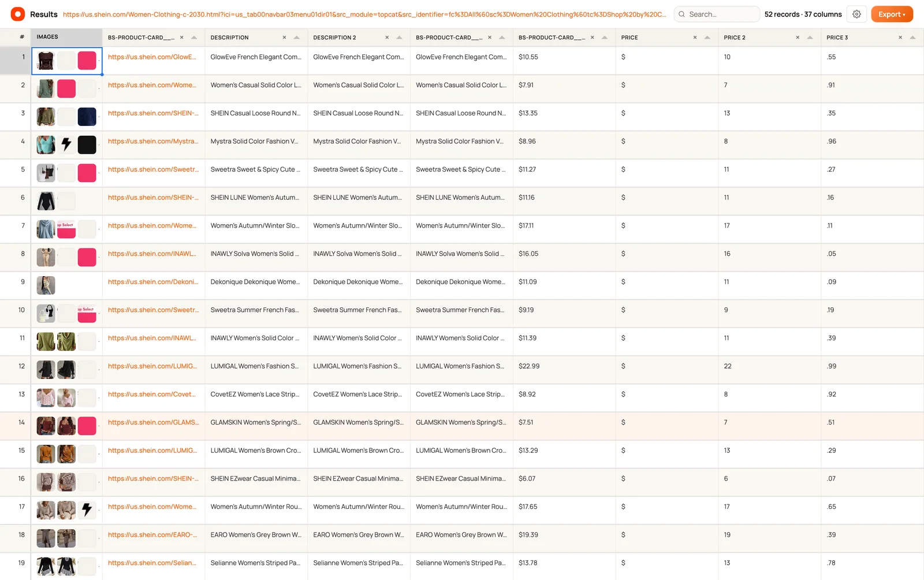Select the pink swatch image in row 8
Image resolution: width=924 pixels, height=580 pixels.
(x=87, y=257)
